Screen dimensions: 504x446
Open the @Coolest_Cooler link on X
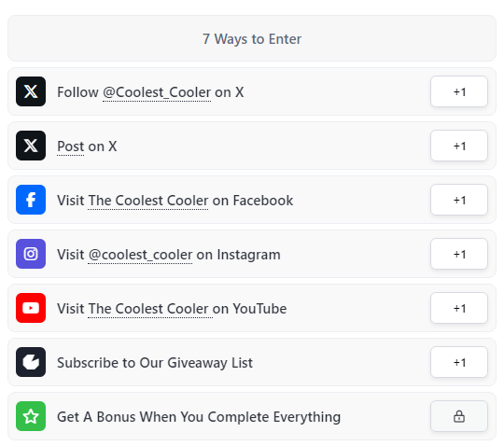(x=157, y=92)
